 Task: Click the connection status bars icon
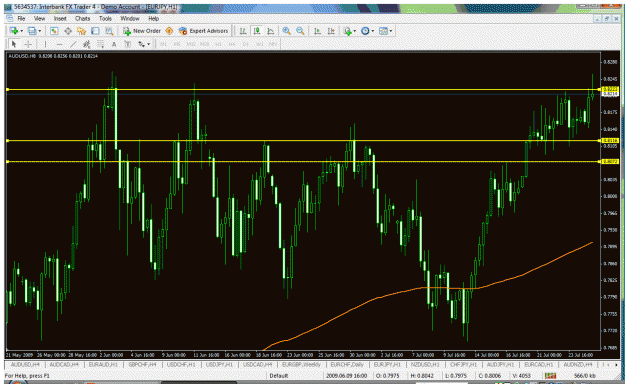[x=550, y=376]
